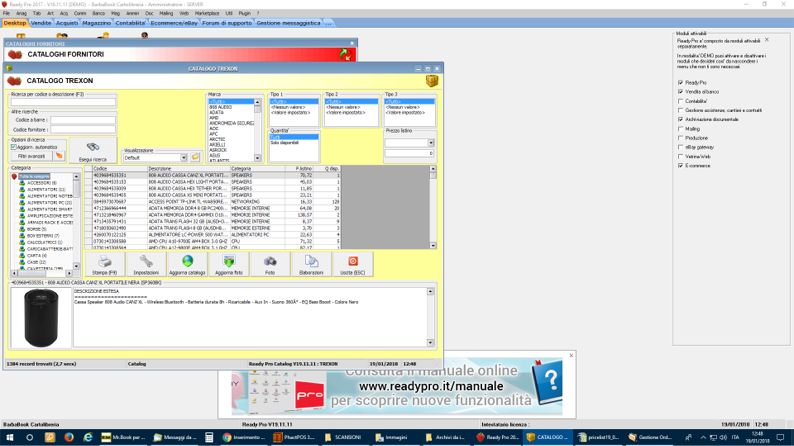Open Forum di supporto tab
This screenshot has width=794, height=446.
click(226, 23)
